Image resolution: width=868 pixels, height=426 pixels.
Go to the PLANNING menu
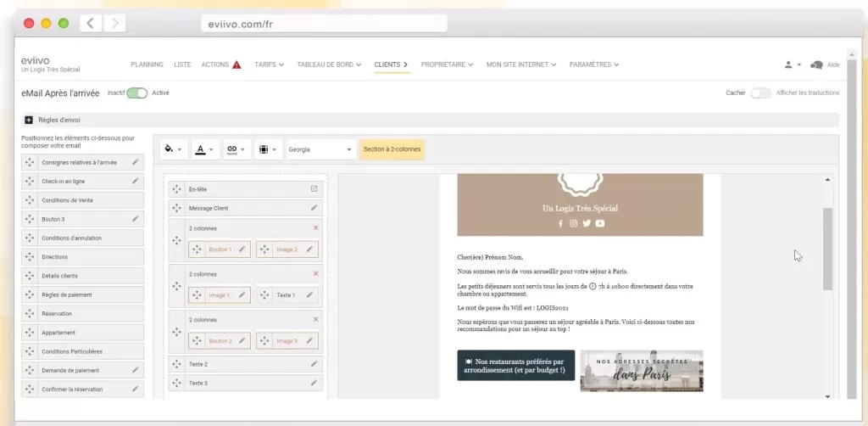coord(147,64)
